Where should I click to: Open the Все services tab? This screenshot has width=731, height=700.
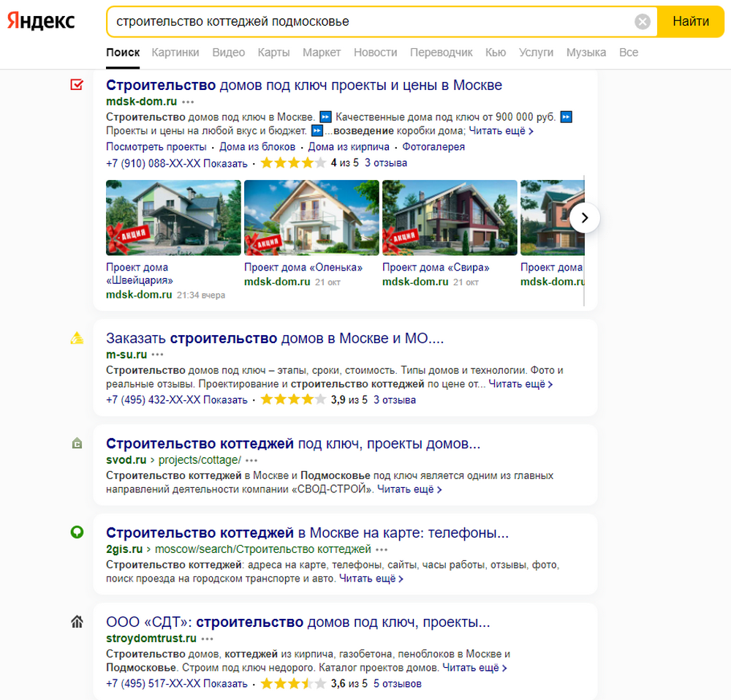pyautogui.click(x=629, y=52)
